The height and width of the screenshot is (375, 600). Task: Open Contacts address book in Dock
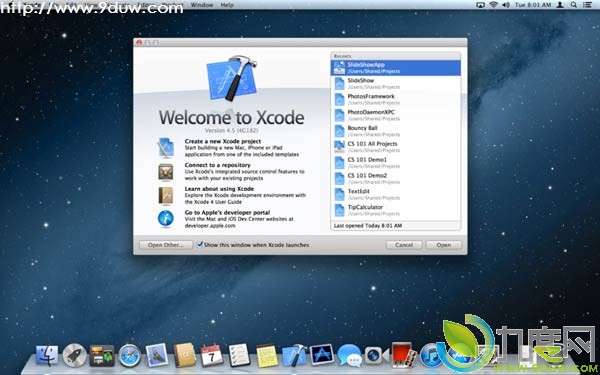coord(184,355)
